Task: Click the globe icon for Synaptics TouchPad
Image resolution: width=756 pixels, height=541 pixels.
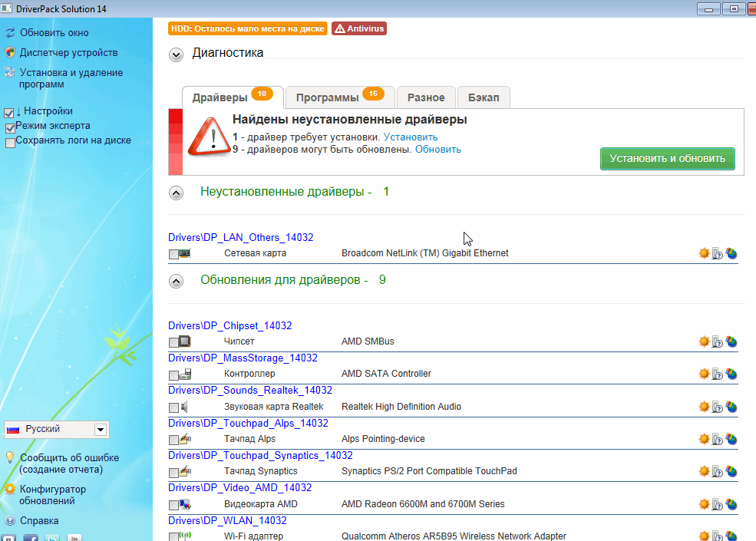Action: click(x=731, y=471)
